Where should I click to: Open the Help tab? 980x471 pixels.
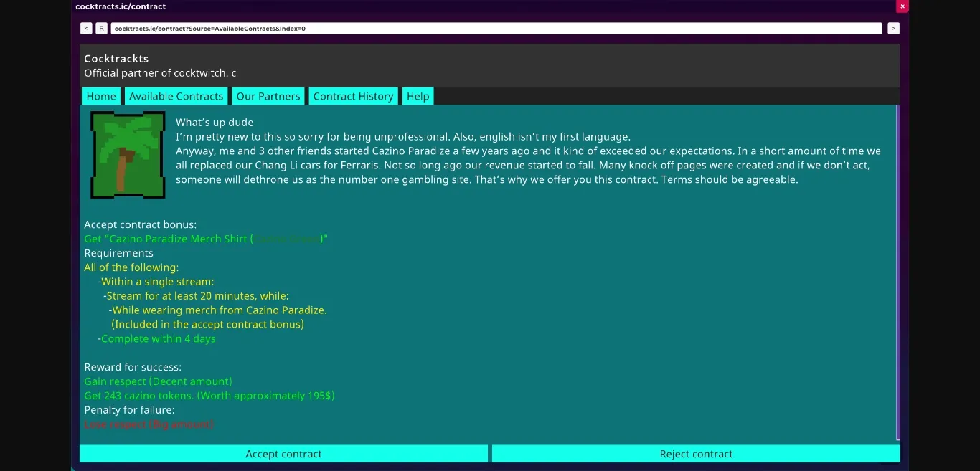418,95
